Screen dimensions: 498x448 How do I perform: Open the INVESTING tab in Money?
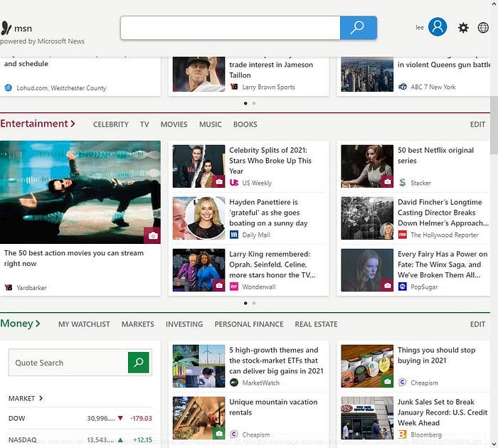pyautogui.click(x=184, y=324)
